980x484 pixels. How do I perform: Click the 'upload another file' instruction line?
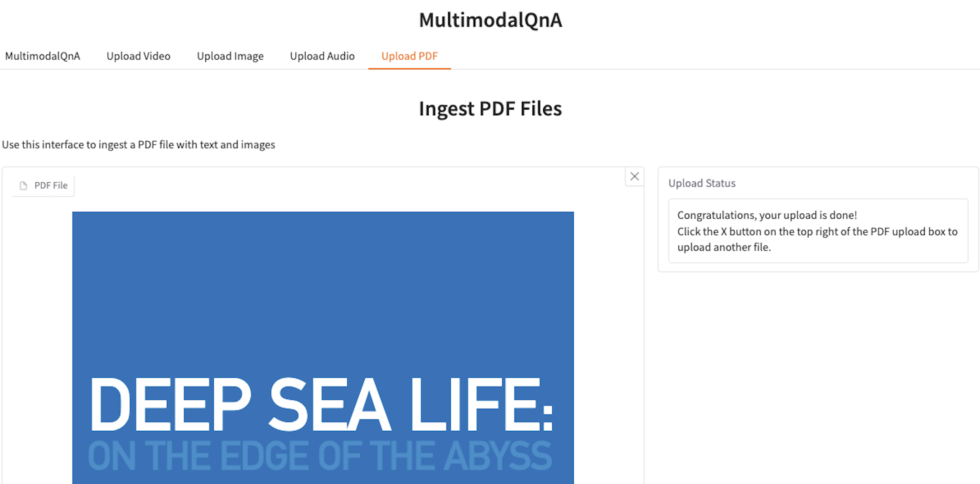click(x=724, y=247)
